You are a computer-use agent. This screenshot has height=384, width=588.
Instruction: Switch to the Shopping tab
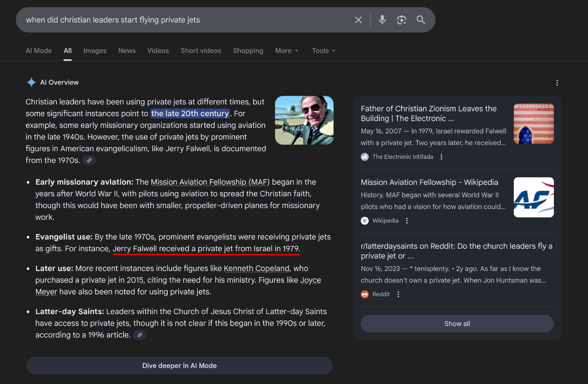pos(248,51)
